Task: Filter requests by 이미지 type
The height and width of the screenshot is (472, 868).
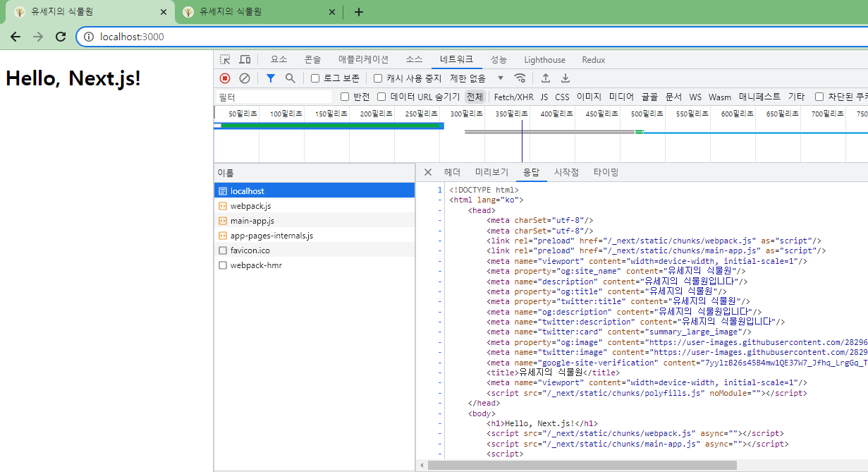Action: pyautogui.click(x=589, y=97)
